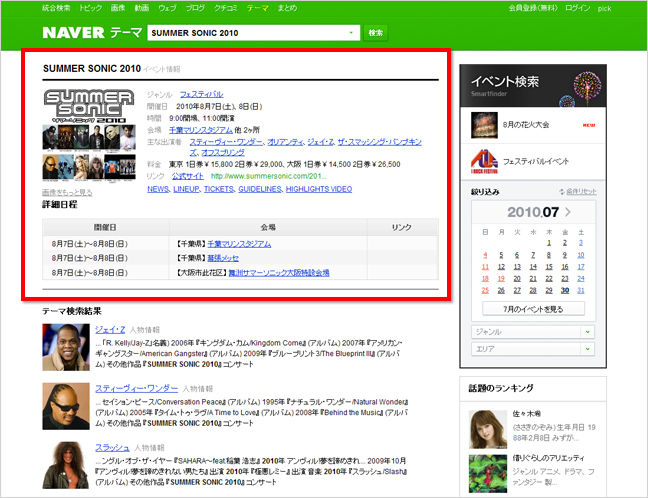Viewport: 648px width, 498px height.
Task: Switch to the ブログ tab
Action: (195, 8)
